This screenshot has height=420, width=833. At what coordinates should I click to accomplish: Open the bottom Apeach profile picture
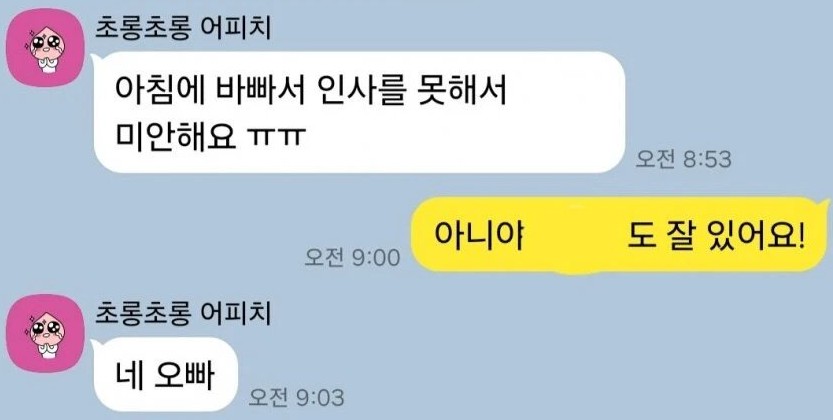click(x=45, y=333)
